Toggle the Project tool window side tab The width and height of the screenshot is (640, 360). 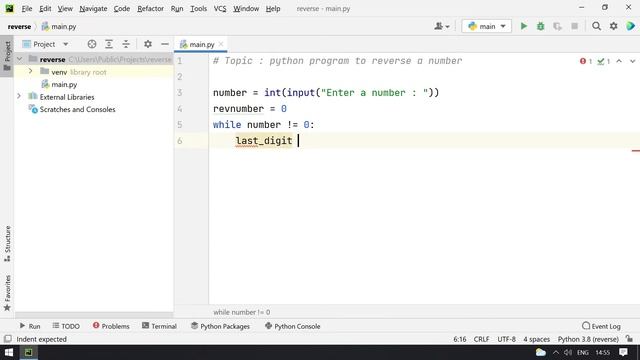pos(7,56)
